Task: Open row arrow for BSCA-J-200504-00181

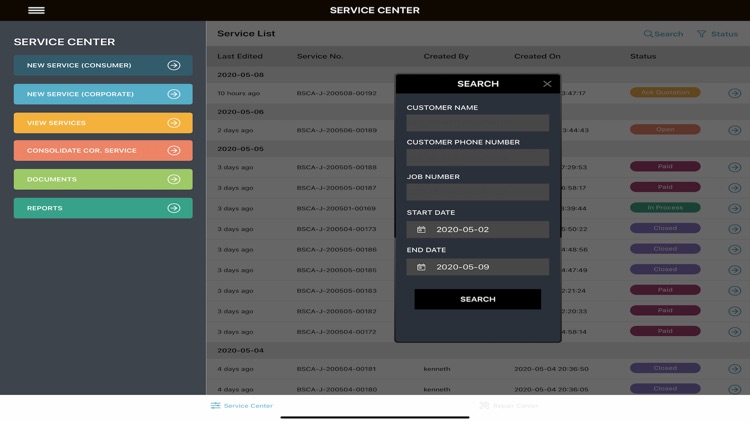Action: [735, 369]
